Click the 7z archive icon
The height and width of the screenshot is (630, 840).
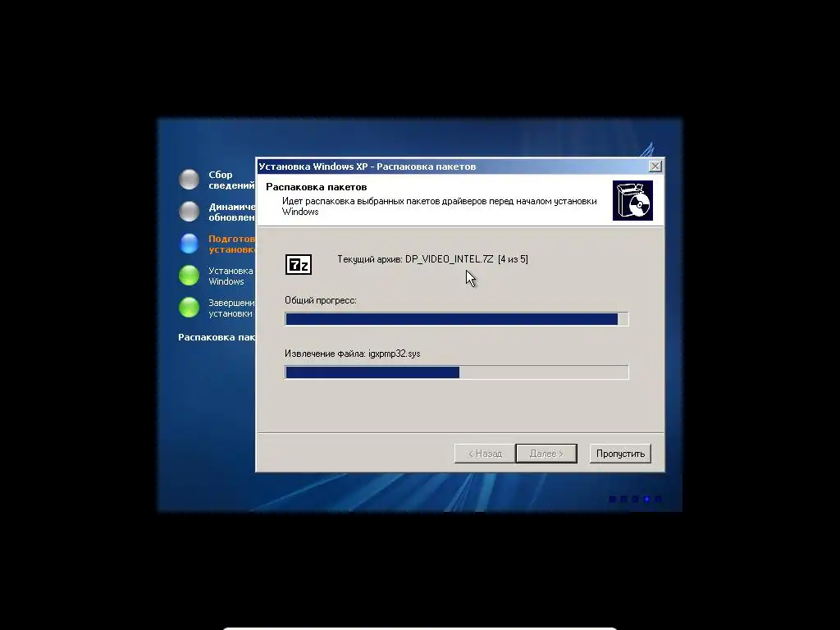coord(299,264)
